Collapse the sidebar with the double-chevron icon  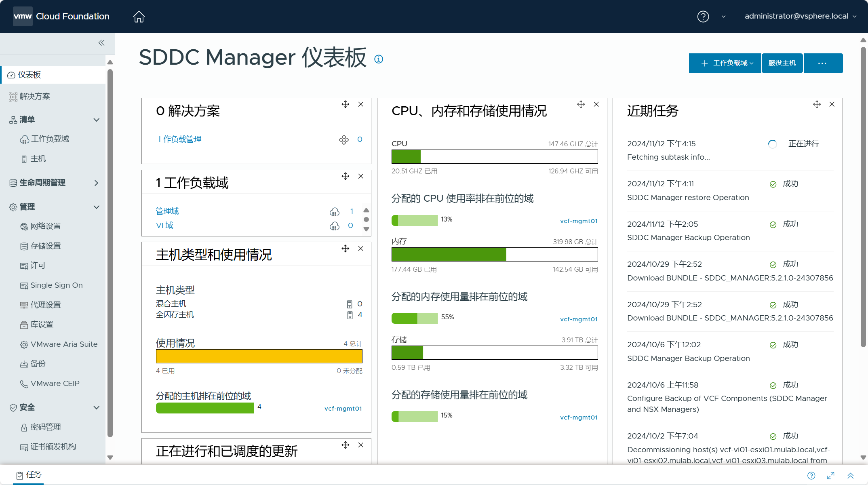(101, 43)
